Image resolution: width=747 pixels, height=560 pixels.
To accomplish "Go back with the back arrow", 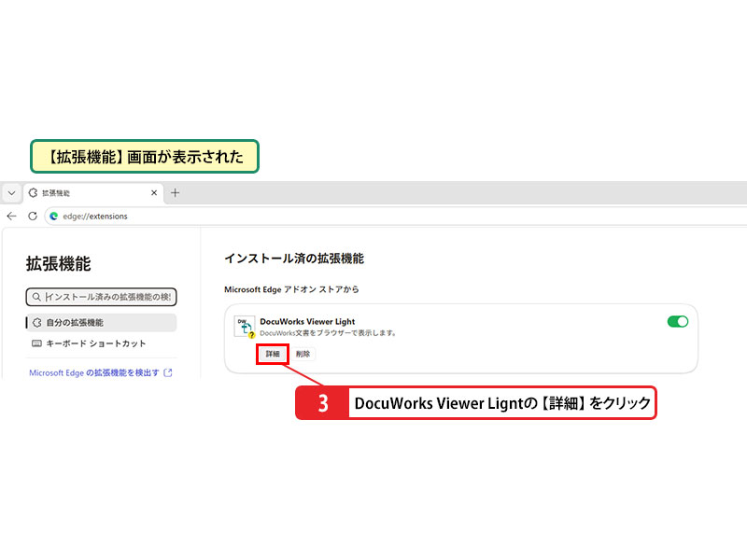I will tap(12, 217).
